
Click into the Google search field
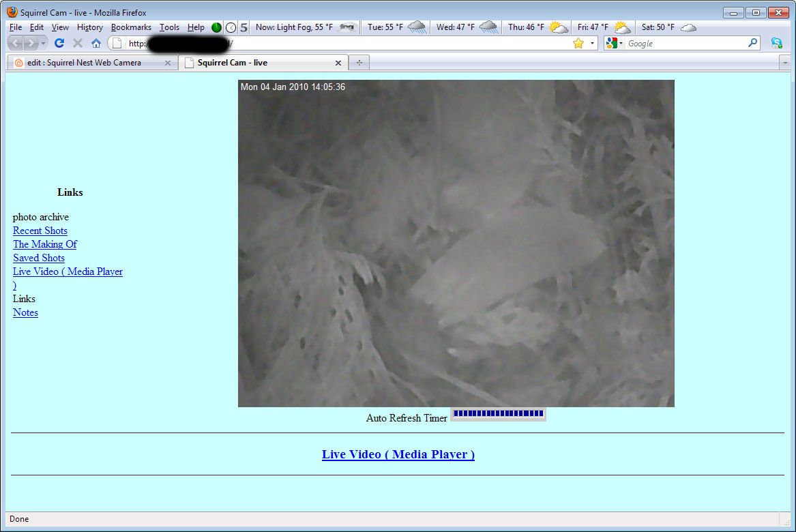tap(686, 43)
